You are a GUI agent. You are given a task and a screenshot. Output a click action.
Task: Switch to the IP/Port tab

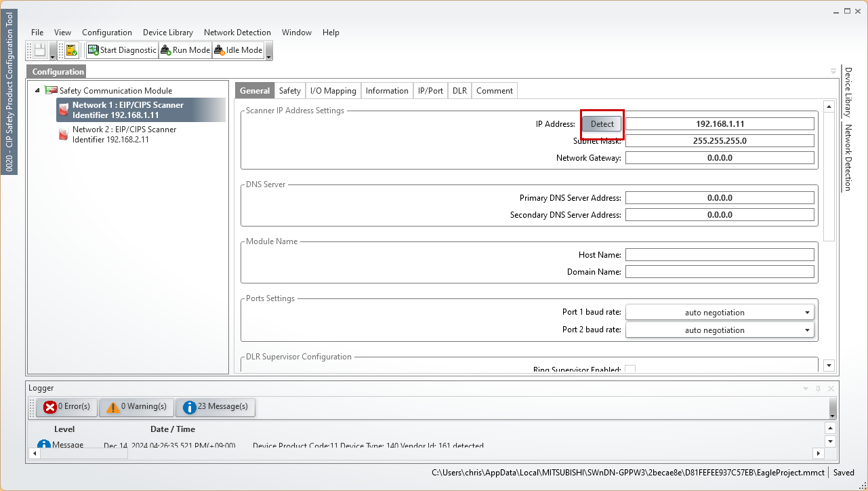[430, 90]
